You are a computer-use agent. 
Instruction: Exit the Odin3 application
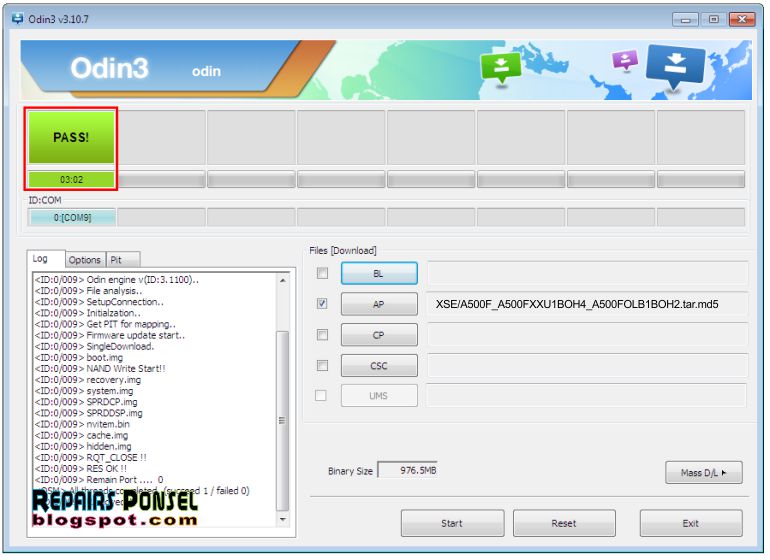click(690, 523)
